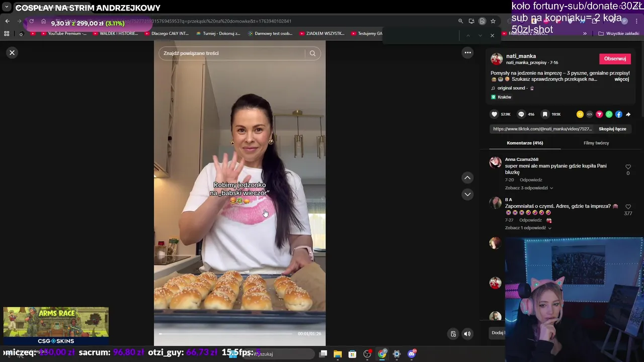The height and width of the screenshot is (362, 644).
Task: Expand 'Zobacz 3 odpowiedzi' replies
Action: (x=529, y=188)
